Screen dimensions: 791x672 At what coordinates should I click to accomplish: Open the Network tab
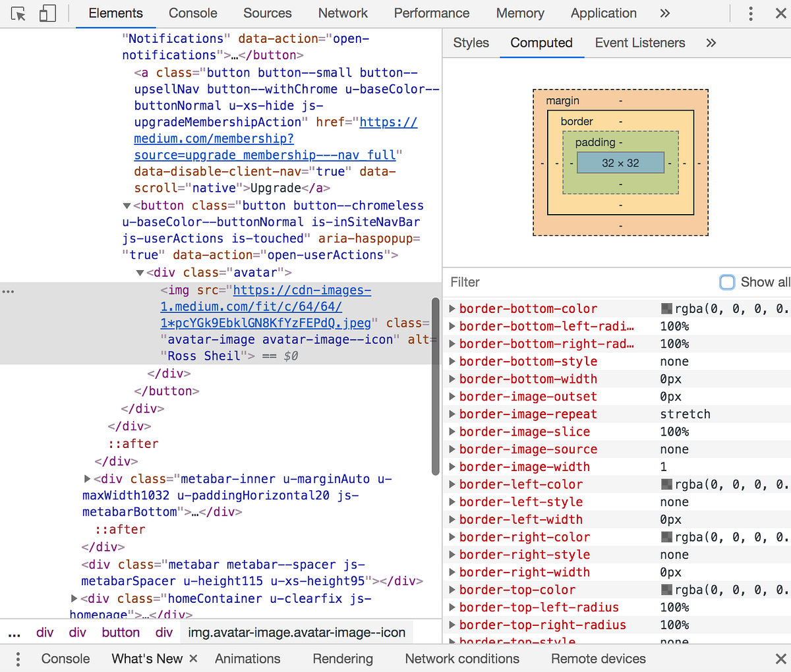pyautogui.click(x=343, y=13)
